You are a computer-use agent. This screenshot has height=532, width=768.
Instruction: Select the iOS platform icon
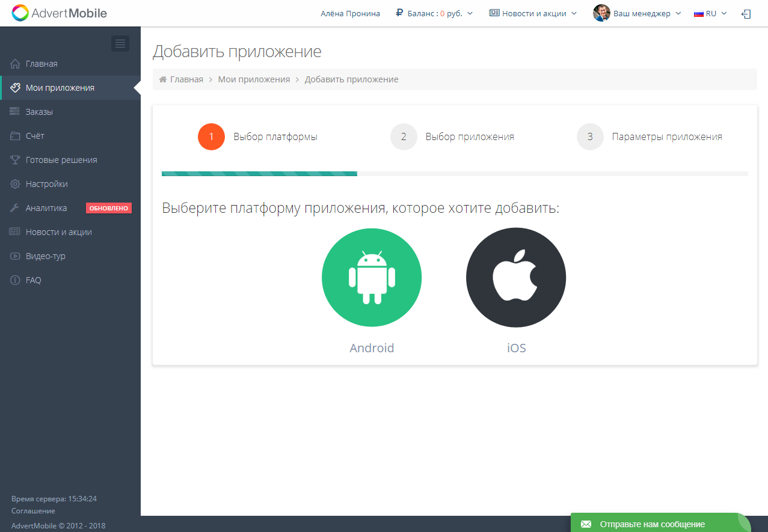click(x=515, y=277)
